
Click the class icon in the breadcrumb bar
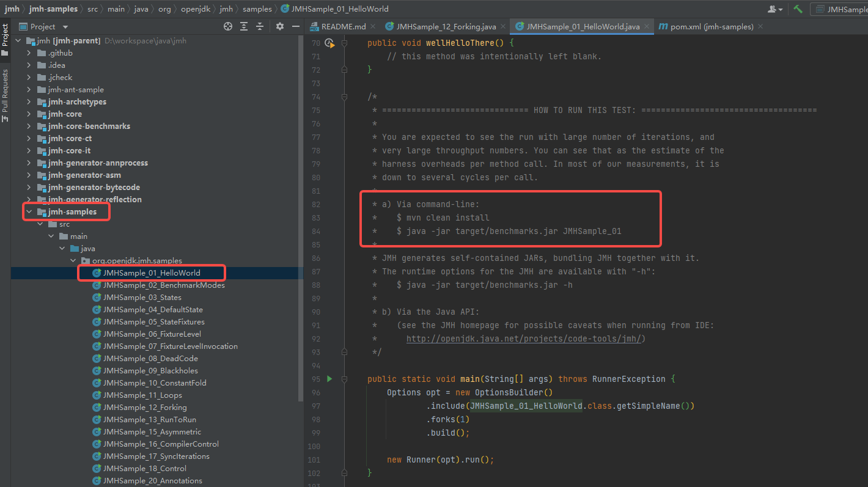coord(285,9)
